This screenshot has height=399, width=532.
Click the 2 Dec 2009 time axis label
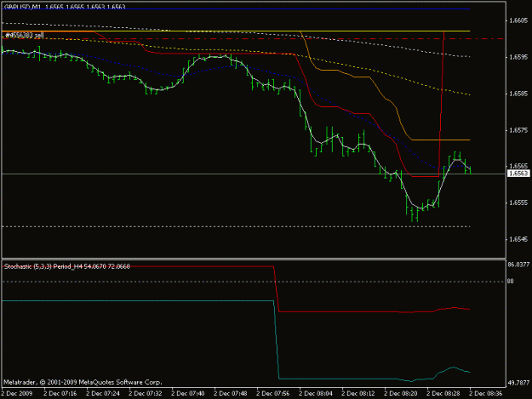click(x=17, y=393)
